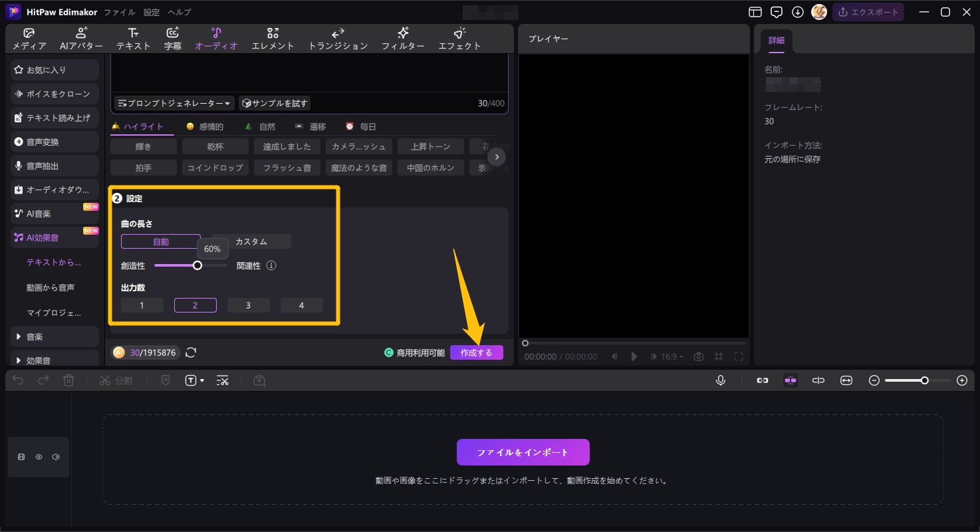The image size is (980, 532).
Task: Open the ヘルプ menu
Action: tap(180, 12)
